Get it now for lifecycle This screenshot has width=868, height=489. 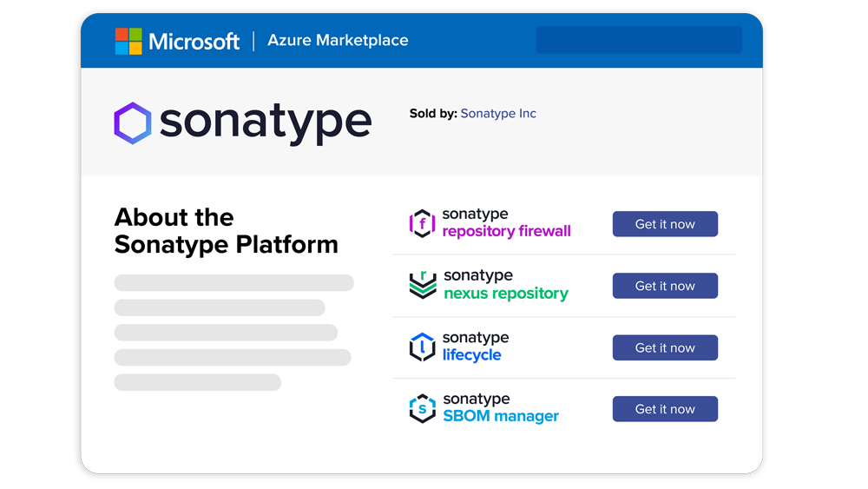pos(665,347)
